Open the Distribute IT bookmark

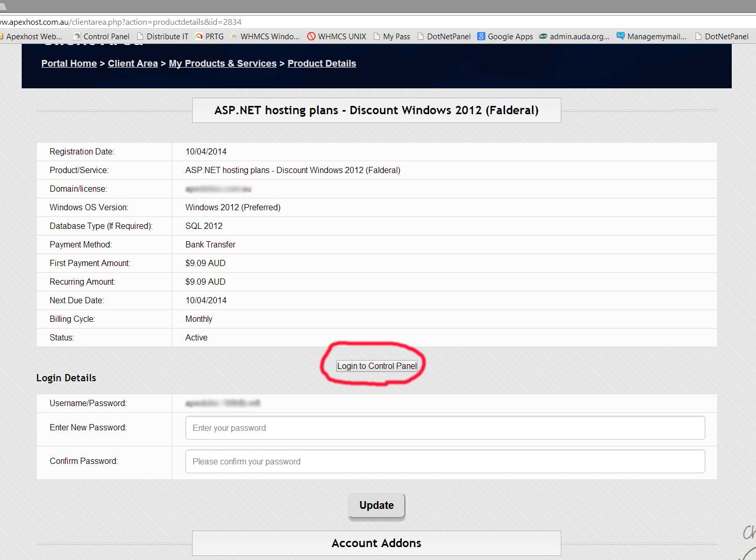click(x=163, y=37)
